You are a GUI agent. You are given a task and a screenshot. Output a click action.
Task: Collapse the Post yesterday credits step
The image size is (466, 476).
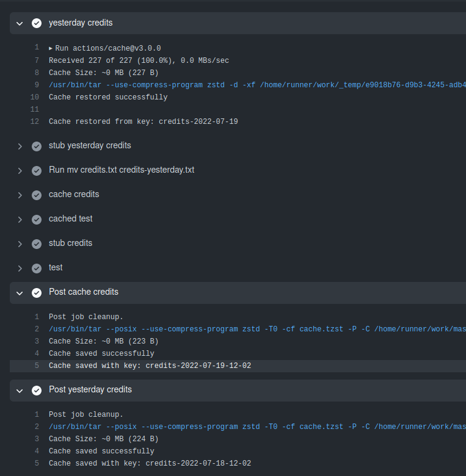(20, 391)
